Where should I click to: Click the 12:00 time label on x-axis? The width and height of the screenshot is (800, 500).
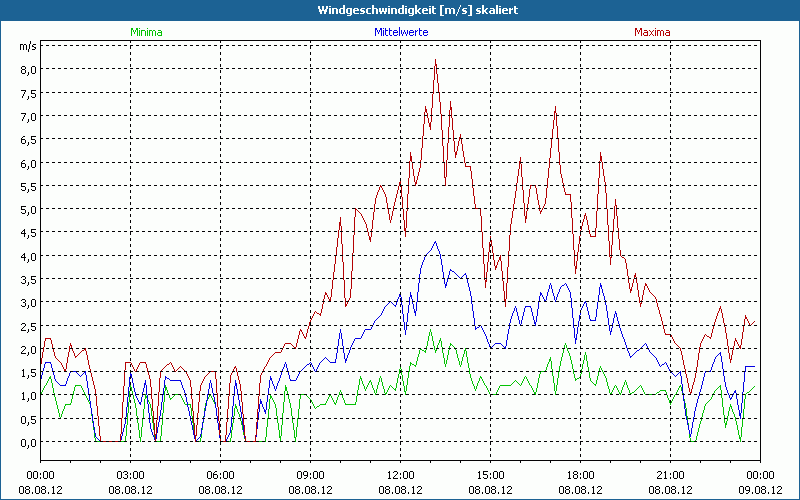pyautogui.click(x=401, y=476)
